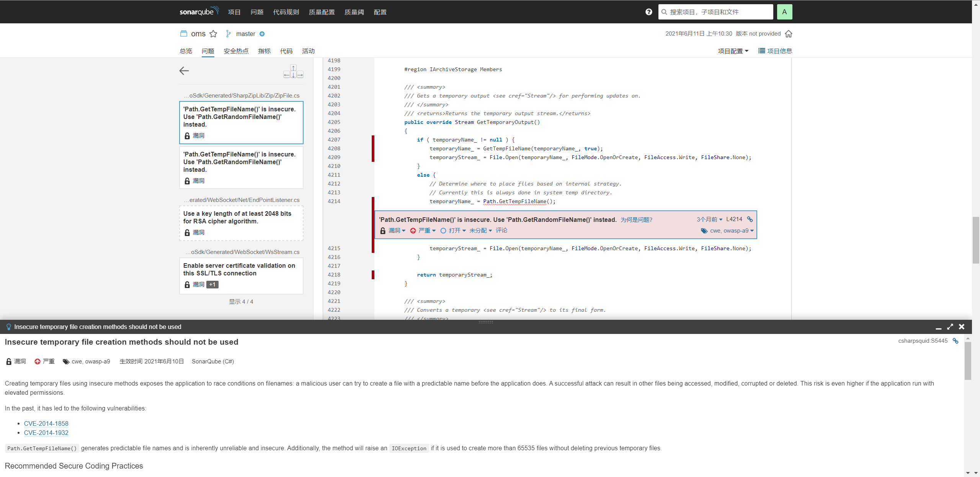Click line number 4214
This screenshot has width=980, height=477.
tap(334, 201)
